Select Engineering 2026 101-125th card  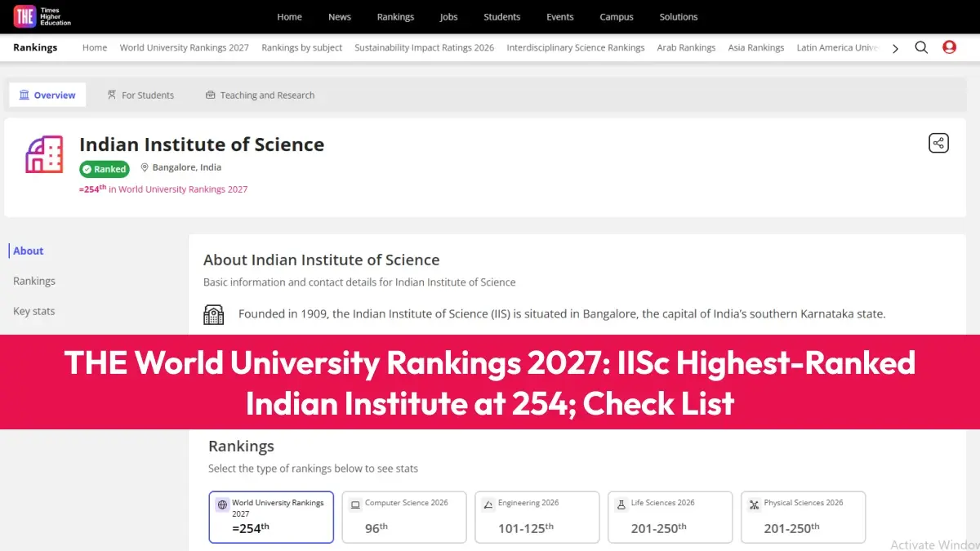pyautogui.click(x=537, y=517)
